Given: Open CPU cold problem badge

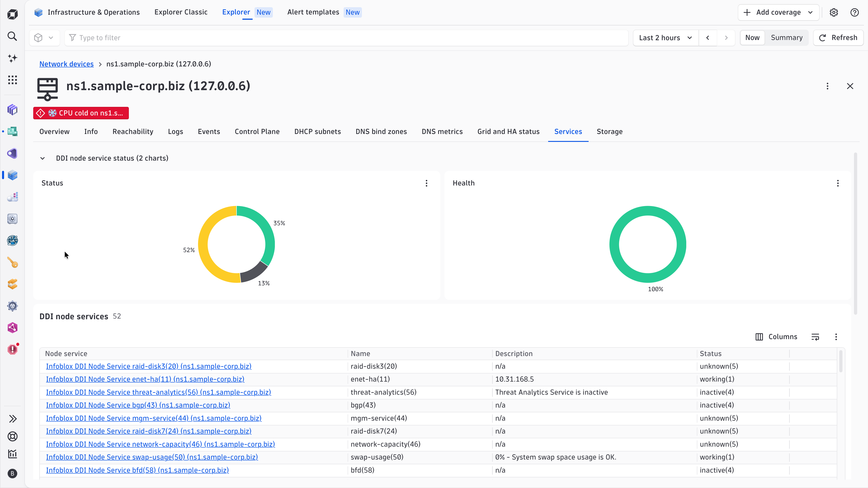Looking at the screenshot, I should click(x=81, y=113).
